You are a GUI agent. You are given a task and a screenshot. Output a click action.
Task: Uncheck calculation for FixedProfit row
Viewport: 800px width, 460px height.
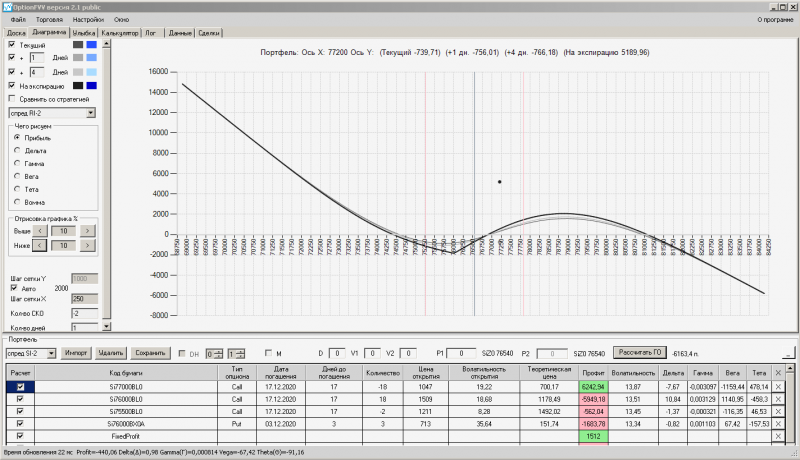pos(20,436)
